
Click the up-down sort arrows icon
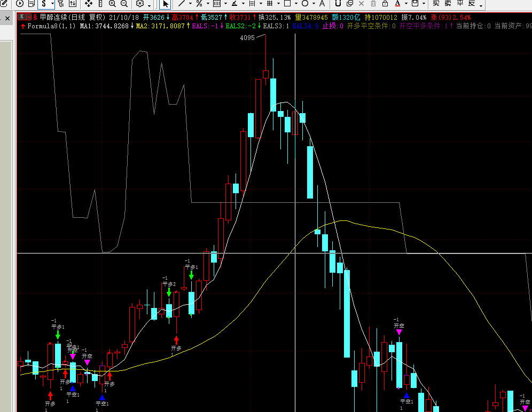tap(73, 4)
